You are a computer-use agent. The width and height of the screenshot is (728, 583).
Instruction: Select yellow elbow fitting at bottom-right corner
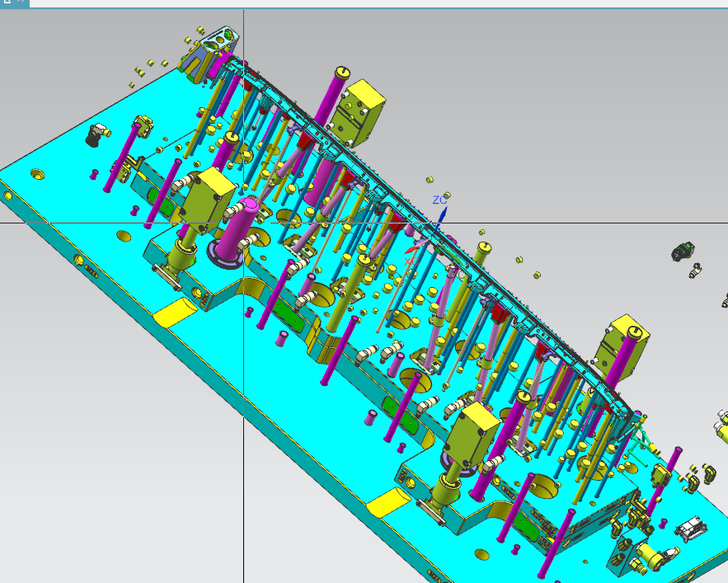tap(707, 473)
